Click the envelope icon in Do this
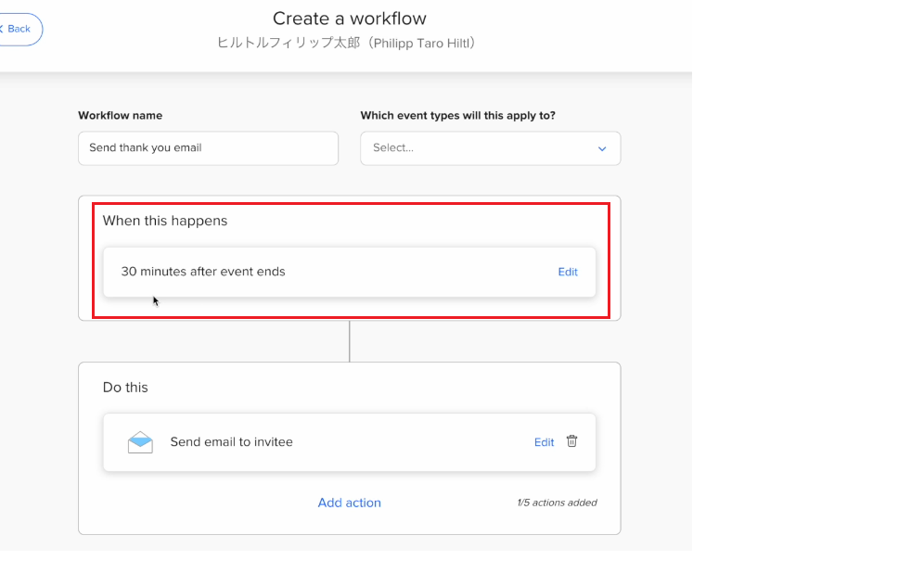Viewport: 924px width, 573px height. pyautogui.click(x=140, y=442)
